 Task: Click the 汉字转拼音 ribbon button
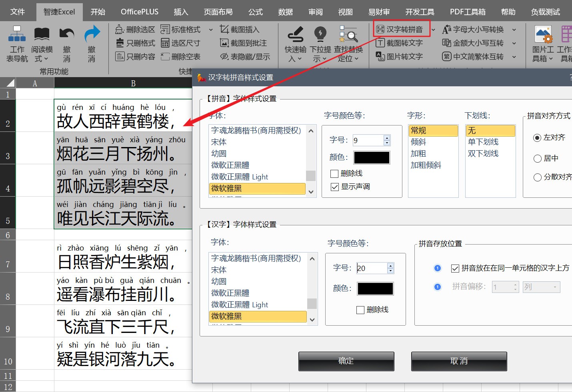(x=400, y=29)
